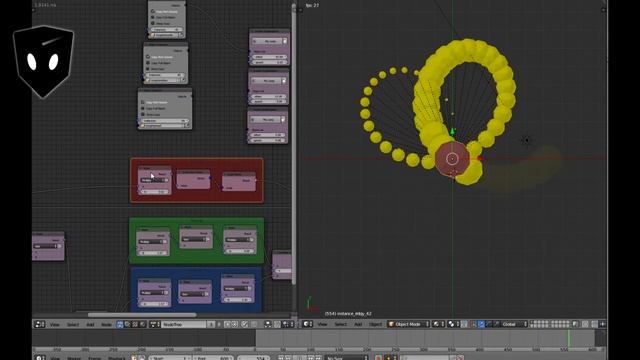640x360 pixels.
Task: Open snap element selector in node editor header
Action: 288,324
